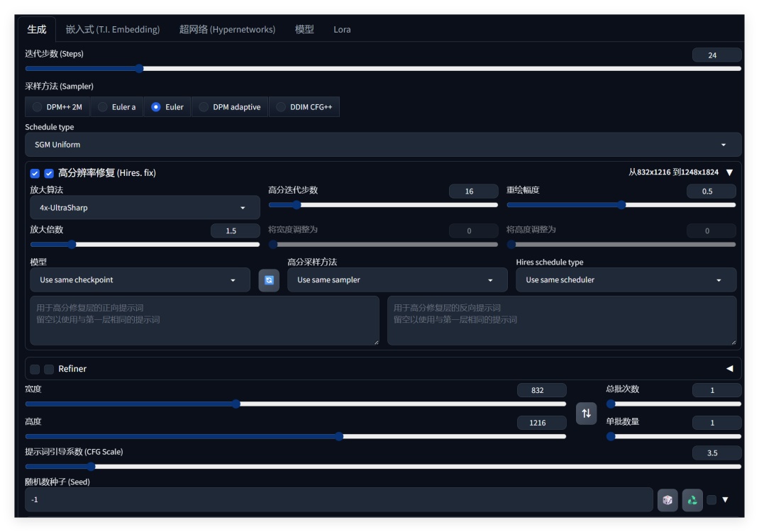Click the Hires positive prompt text box

click(x=204, y=321)
